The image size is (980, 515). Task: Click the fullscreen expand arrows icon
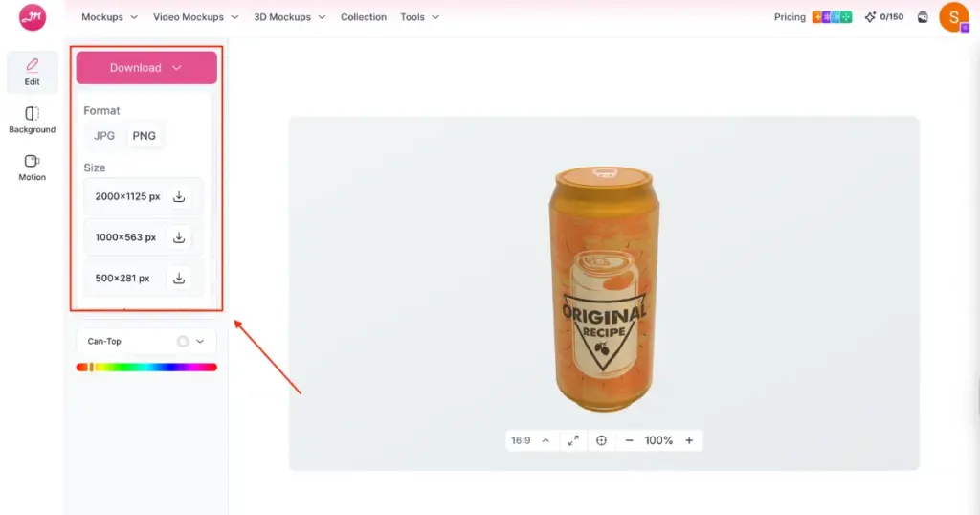(573, 440)
